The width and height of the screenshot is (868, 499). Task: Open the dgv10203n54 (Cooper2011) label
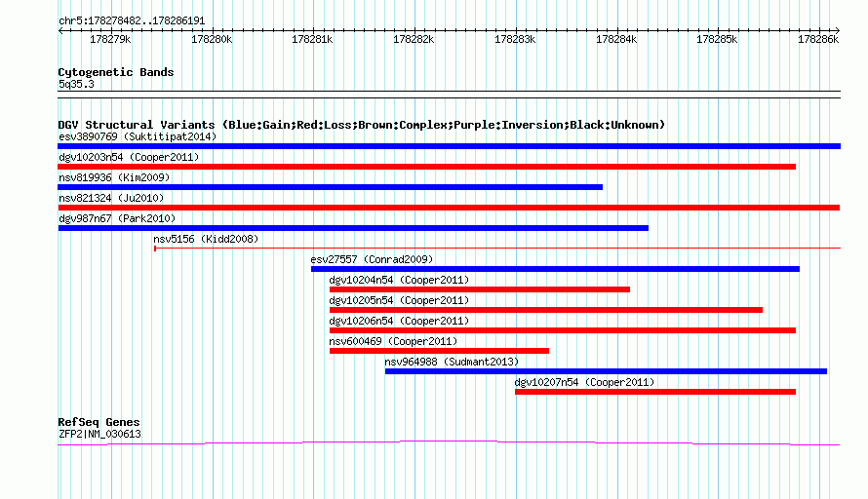point(129,157)
